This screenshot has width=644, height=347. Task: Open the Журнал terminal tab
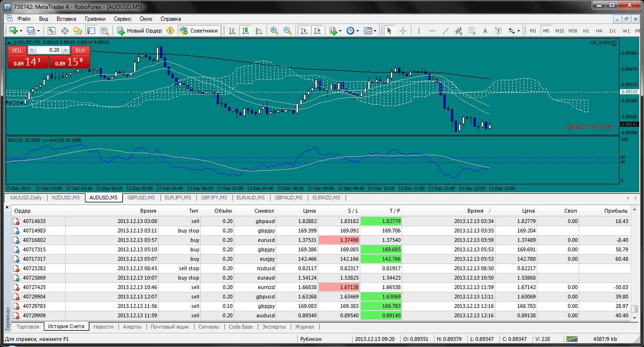305,326
